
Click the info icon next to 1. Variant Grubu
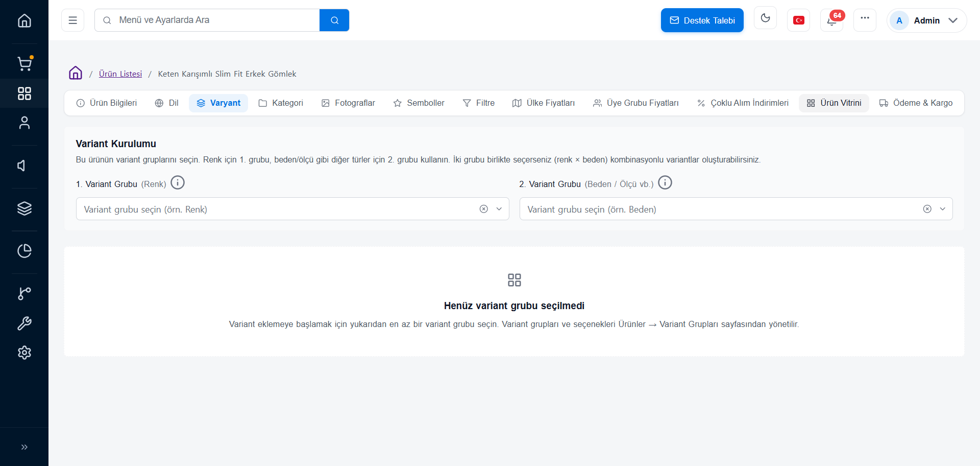pos(178,183)
